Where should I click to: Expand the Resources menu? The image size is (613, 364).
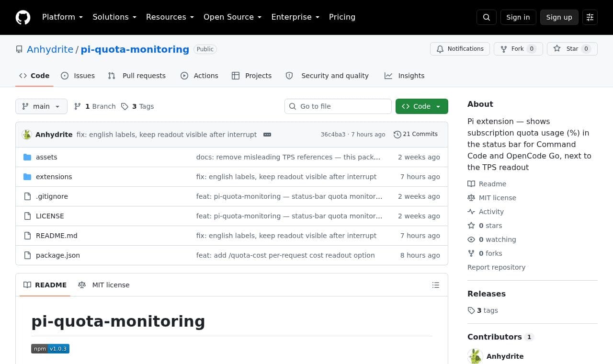[170, 17]
